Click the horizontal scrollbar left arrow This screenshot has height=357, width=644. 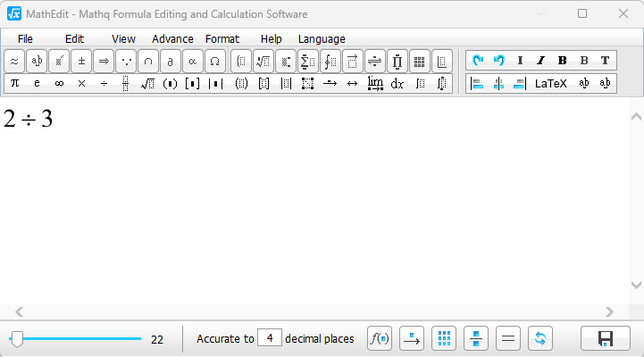pyautogui.click(x=19, y=311)
